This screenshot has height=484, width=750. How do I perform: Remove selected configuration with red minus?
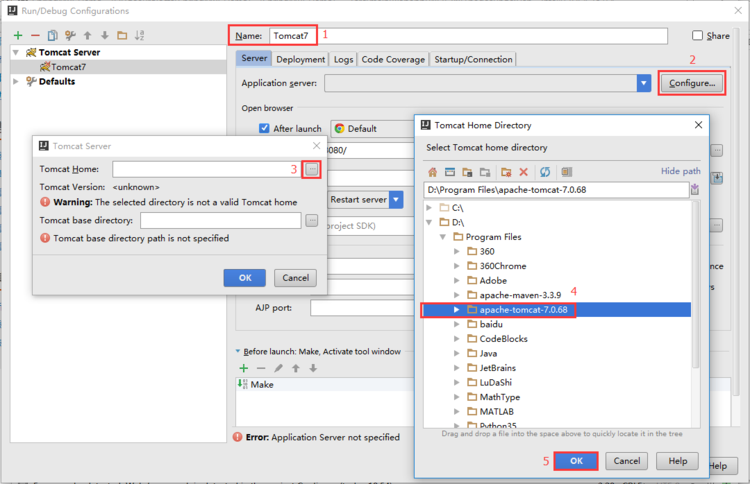[35, 35]
